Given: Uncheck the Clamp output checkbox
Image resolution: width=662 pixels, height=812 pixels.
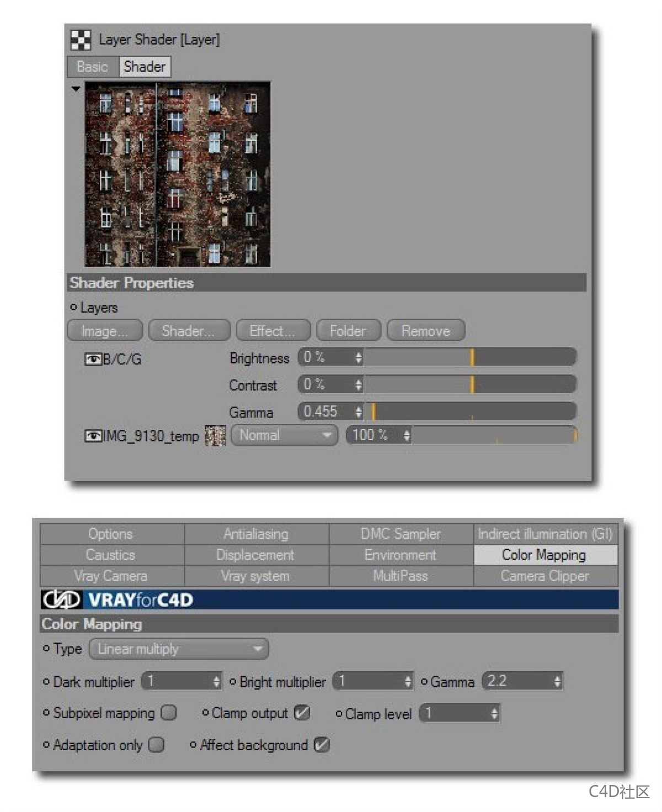Looking at the screenshot, I should coord(302,713).
